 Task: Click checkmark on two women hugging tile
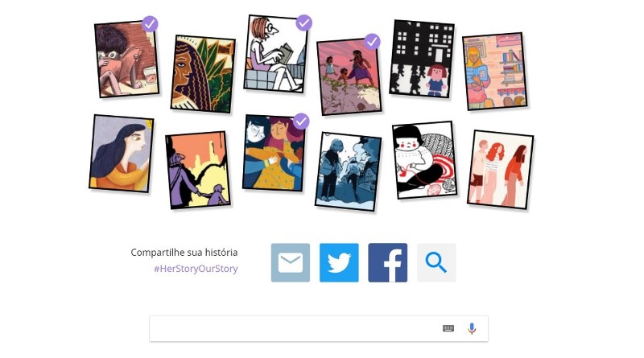coord(301,121)
